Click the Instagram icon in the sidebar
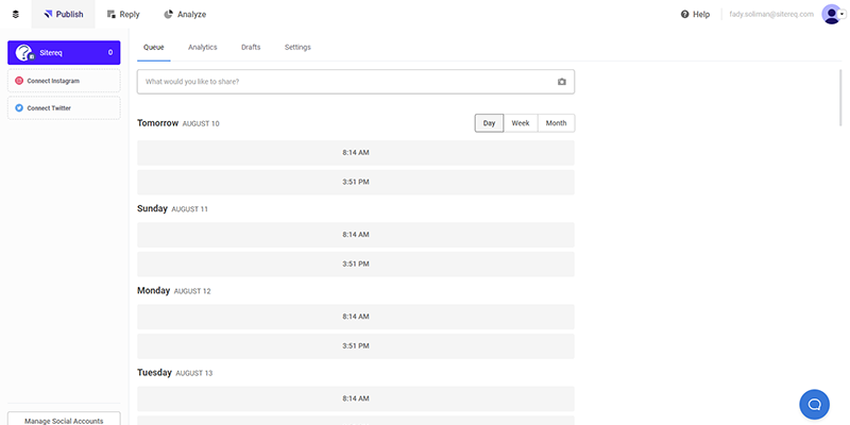Screen dimensions: 850x425 click(x=19, y=80)
